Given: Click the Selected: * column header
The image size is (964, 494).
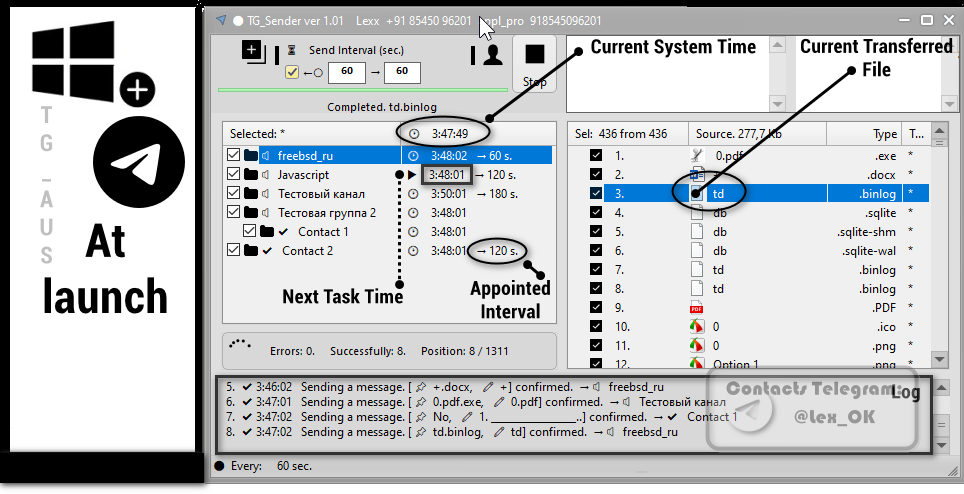Looking at the screenshot, I should pyautogui.click(x=312, y=133).
